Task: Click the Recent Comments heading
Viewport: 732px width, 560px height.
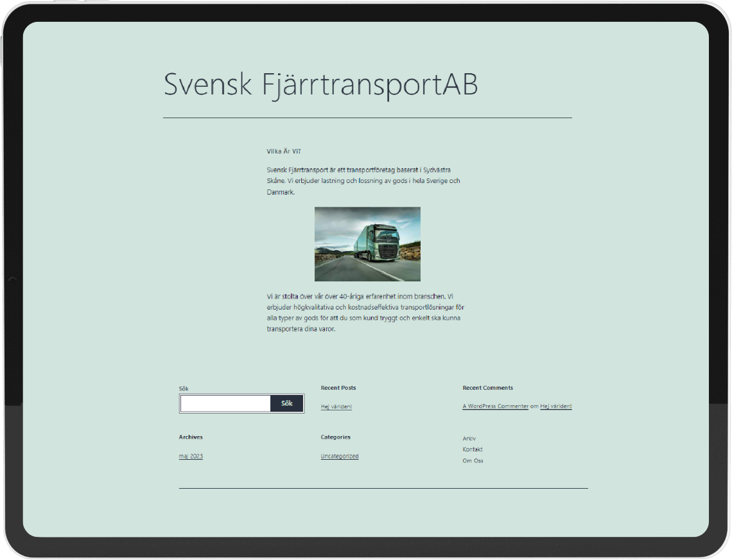Action: pos(488,388)
